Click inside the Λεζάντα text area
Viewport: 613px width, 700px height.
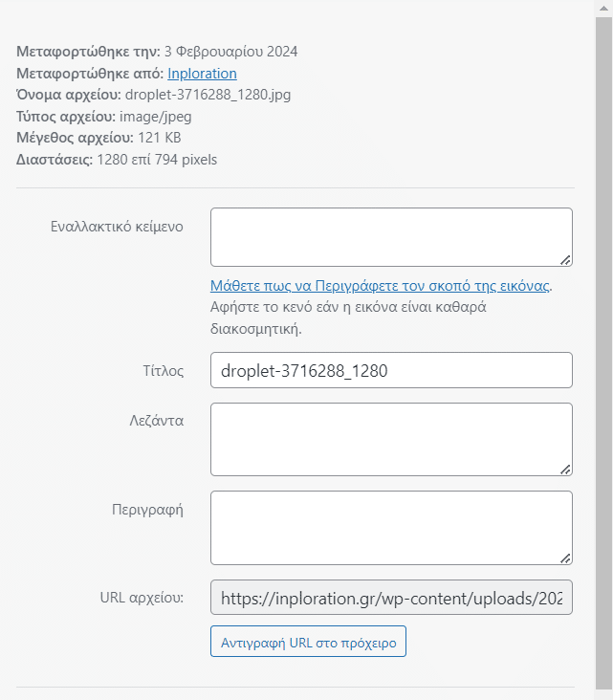click(391, 439)
